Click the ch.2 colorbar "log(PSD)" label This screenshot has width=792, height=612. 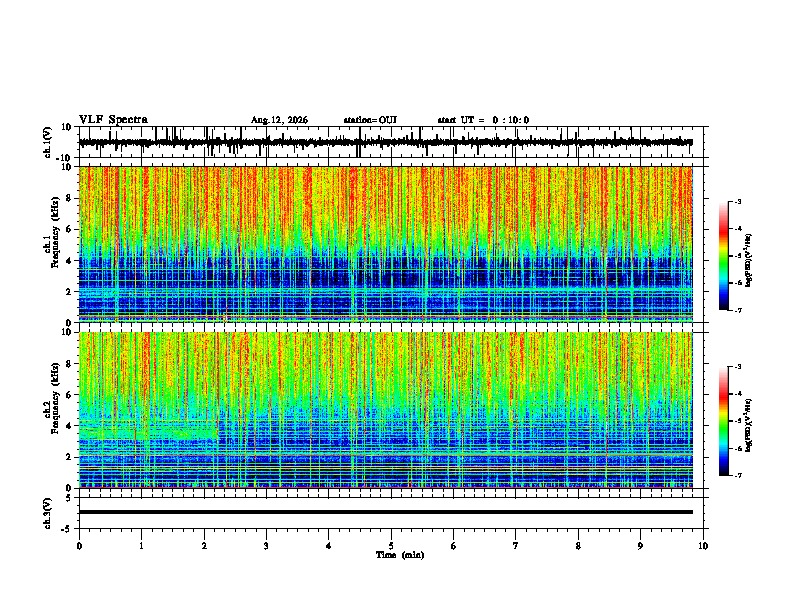click(x=749, y=426)
